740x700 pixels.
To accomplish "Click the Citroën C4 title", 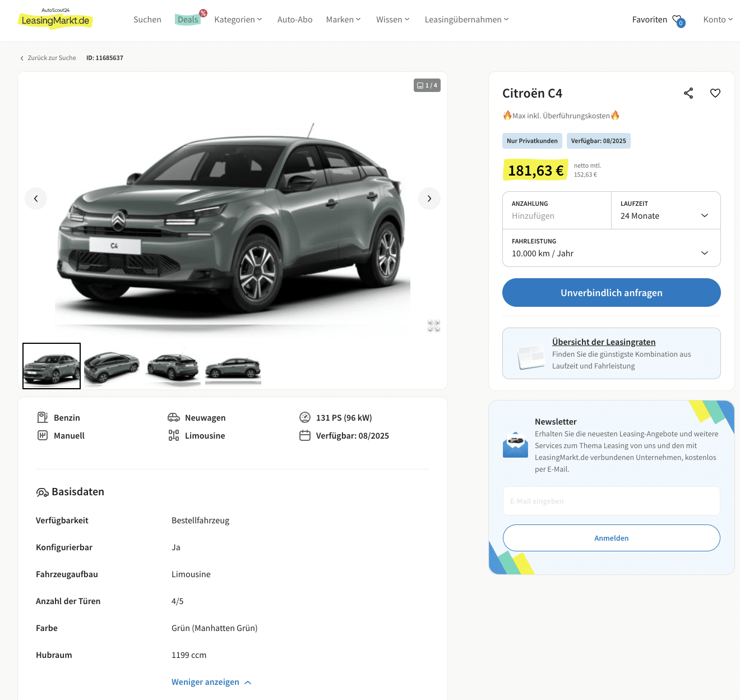I will pyautogui.click(x=532, y=93).
